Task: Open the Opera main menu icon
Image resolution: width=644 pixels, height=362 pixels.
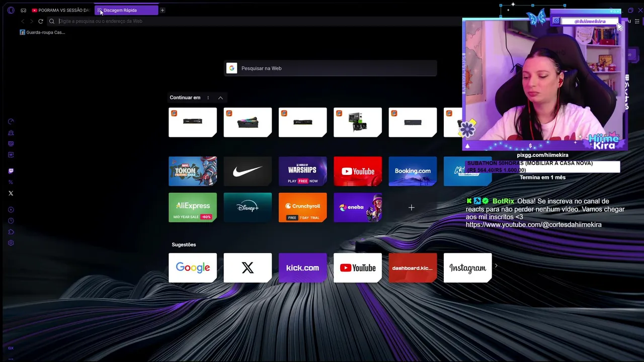Action: (11, 10)
